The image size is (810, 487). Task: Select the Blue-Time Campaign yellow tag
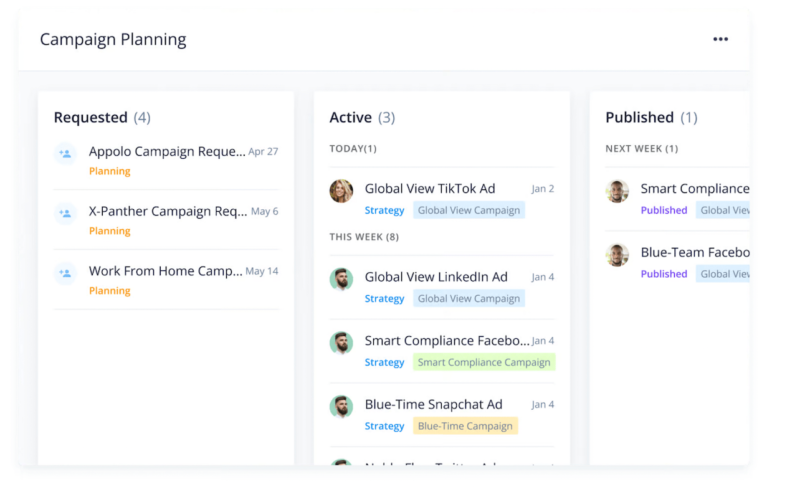point(464,426)
